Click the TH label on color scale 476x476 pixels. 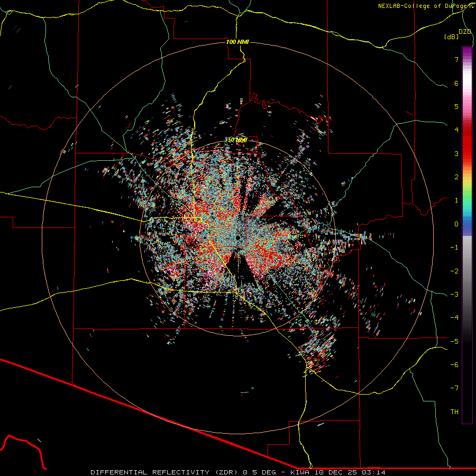click(x=454, y=412)
